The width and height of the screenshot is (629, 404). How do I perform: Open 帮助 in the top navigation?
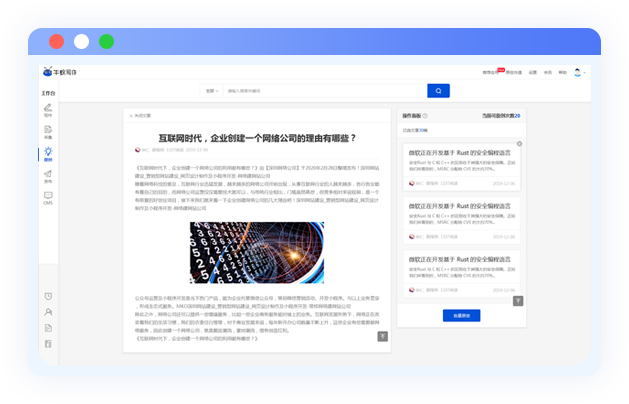(562, 72)
